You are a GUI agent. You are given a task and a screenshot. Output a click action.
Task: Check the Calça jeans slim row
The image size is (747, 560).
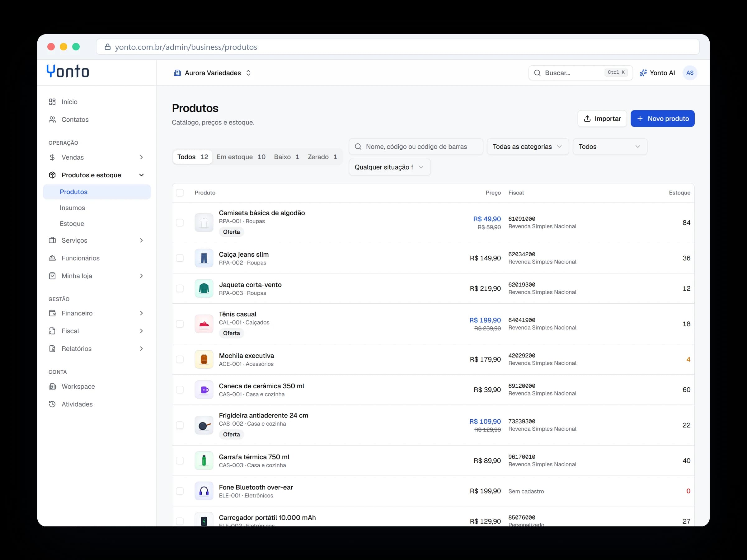[180, 258]
